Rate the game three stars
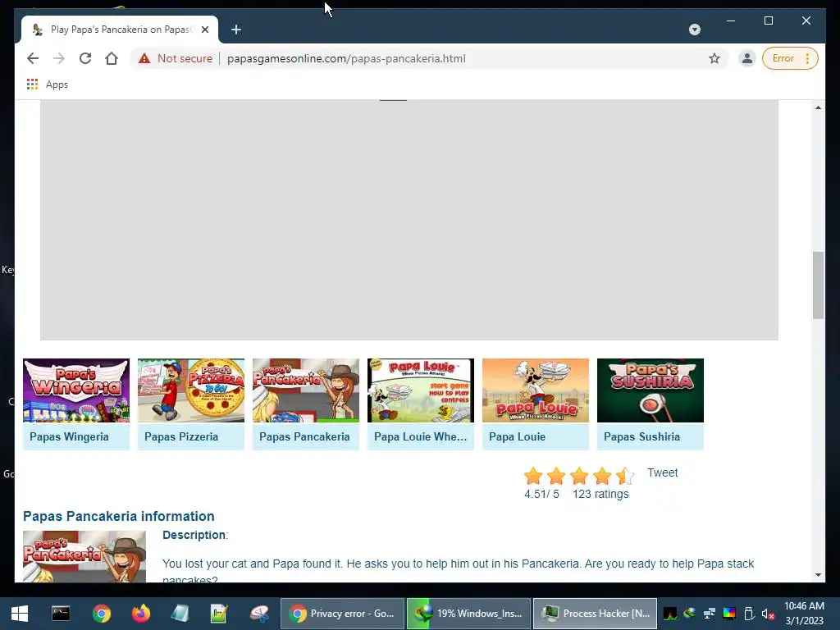Viewport: 840px width, 630px height. (x=579, y=475)
